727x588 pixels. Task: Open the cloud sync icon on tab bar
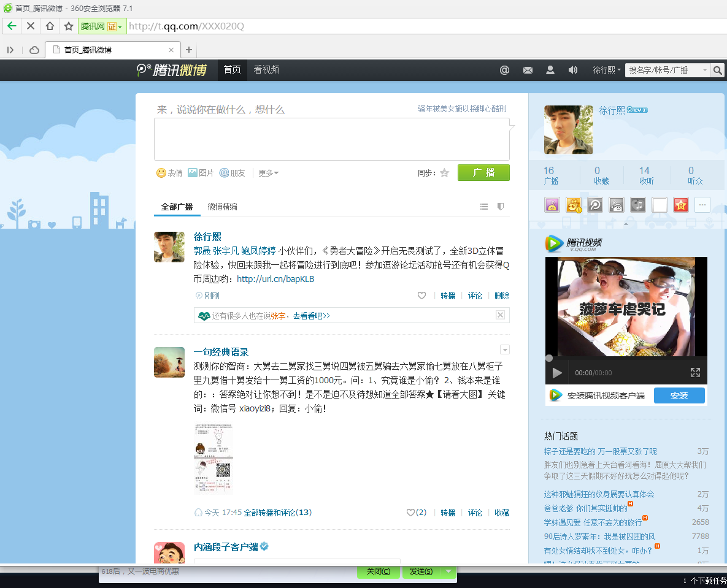[34, 50]
